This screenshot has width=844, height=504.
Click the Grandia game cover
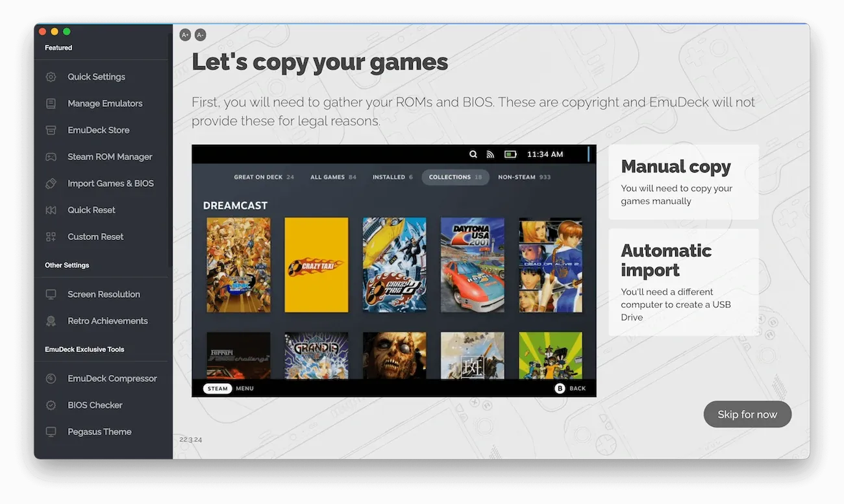click(x=316, y=355)
